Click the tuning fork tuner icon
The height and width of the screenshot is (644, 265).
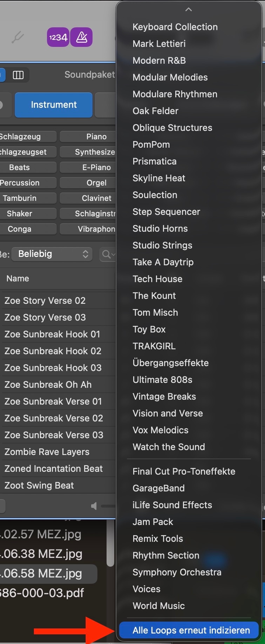[x=18, y=37]
